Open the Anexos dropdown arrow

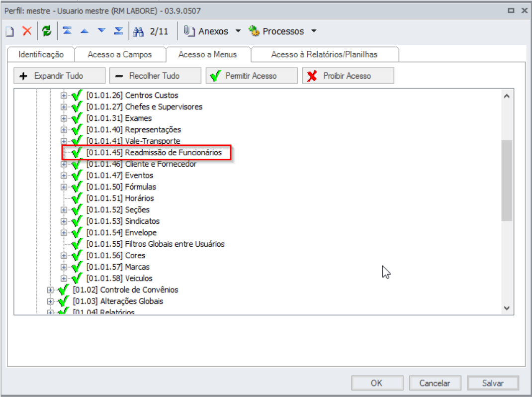(x=238, y=31)
